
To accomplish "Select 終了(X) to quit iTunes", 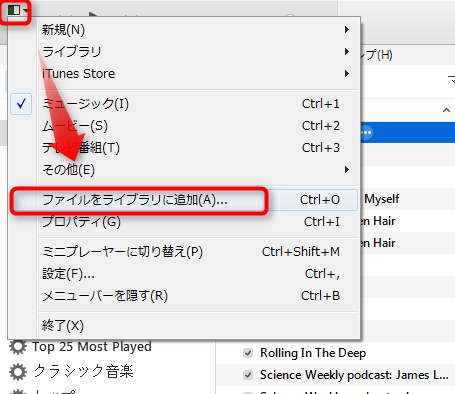I will pos(198,325).
